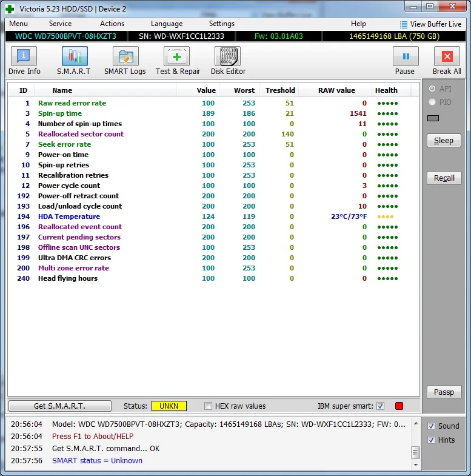Click the red Break All icon
The height and width of the screenshot is (476, 471).
pos(447,56)
